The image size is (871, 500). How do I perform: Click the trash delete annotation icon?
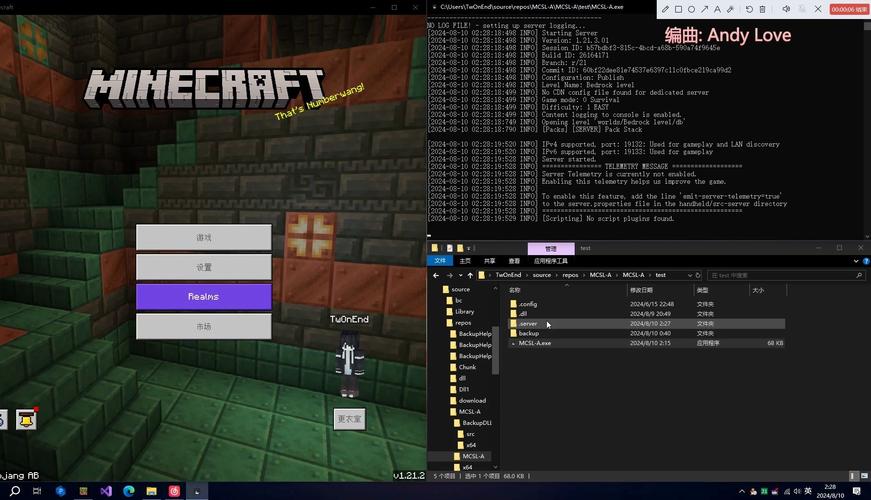click(763, 9)
